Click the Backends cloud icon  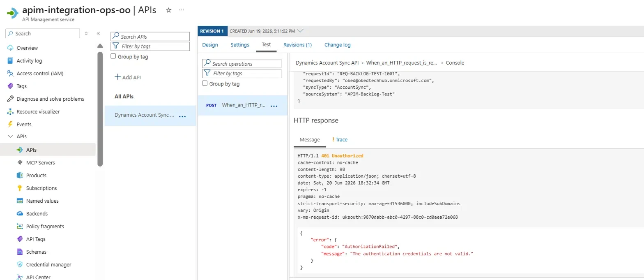20,214
